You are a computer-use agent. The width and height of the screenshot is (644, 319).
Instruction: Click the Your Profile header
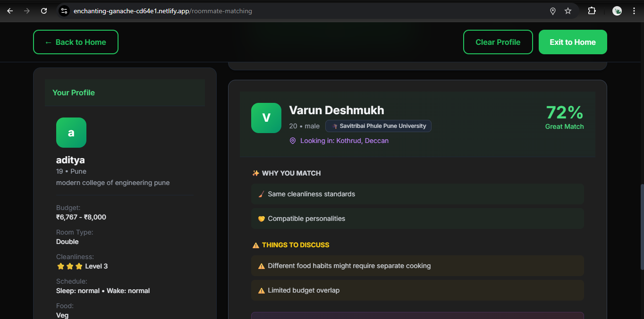(125, 92)
